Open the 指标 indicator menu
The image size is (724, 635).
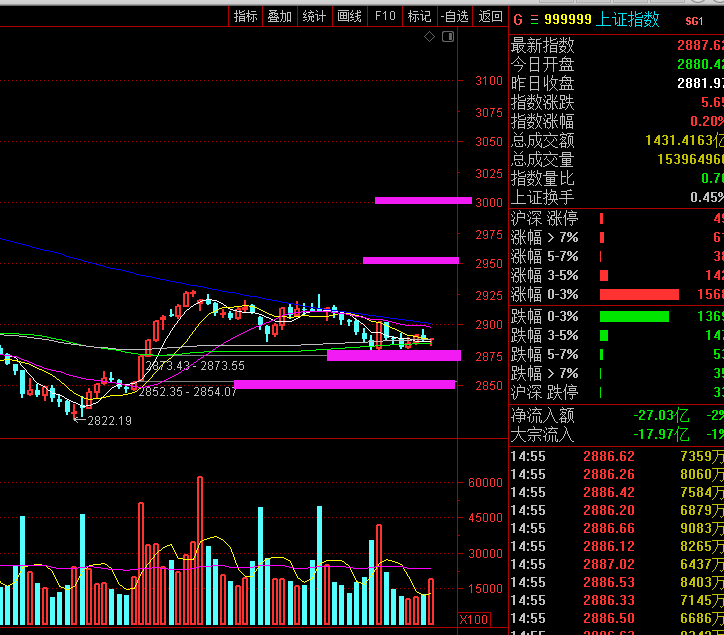point(245,16)
